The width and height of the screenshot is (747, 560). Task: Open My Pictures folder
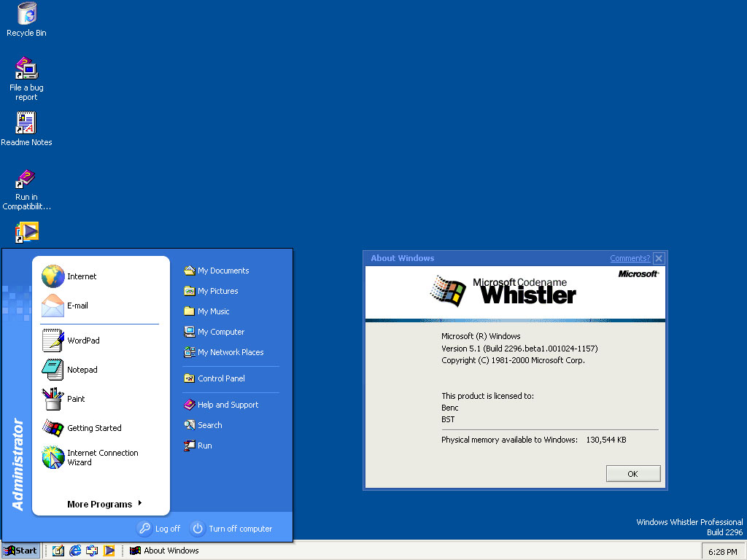coord(211,291)
